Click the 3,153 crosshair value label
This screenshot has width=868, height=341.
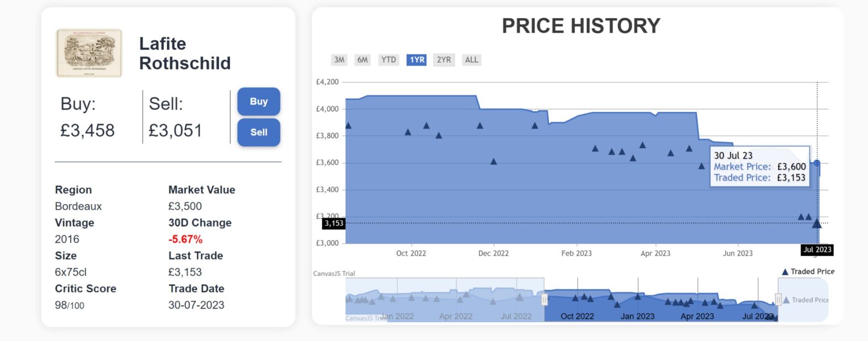(334, 224)
